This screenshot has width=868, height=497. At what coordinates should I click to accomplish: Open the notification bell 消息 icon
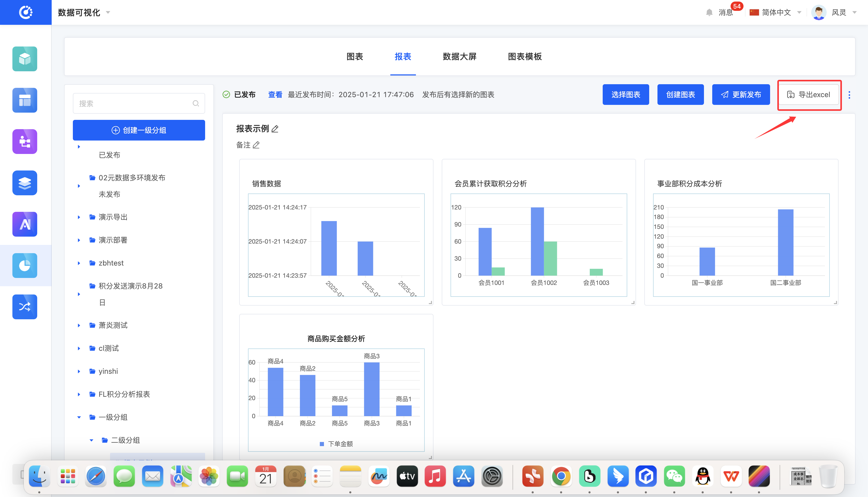coord(709,13)
